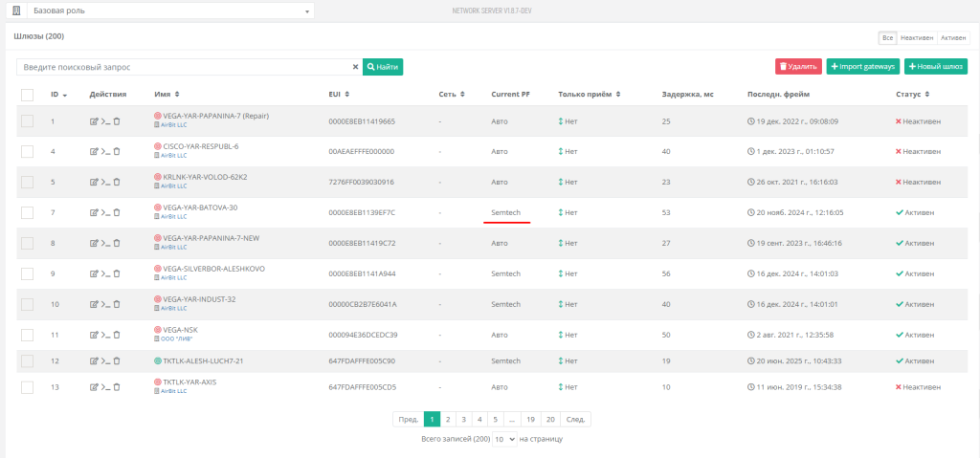
Task: Click the edit icon for gateway ID 1
Action: tap(94, 121)
